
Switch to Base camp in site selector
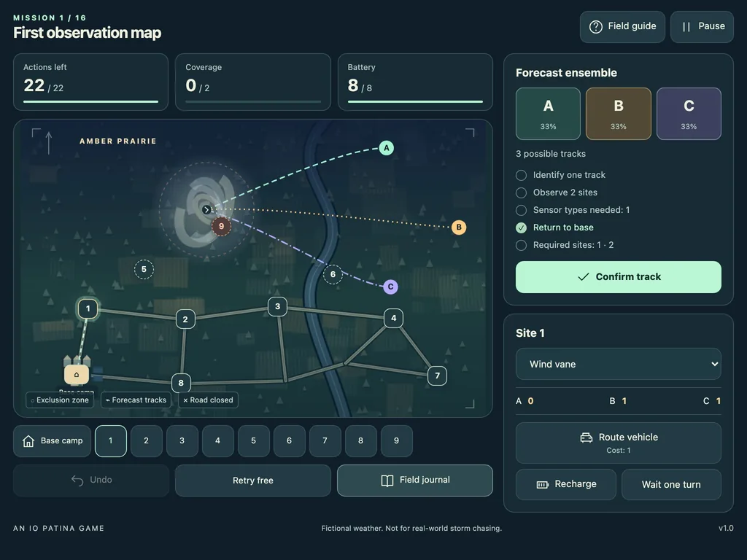pos(53,441)
